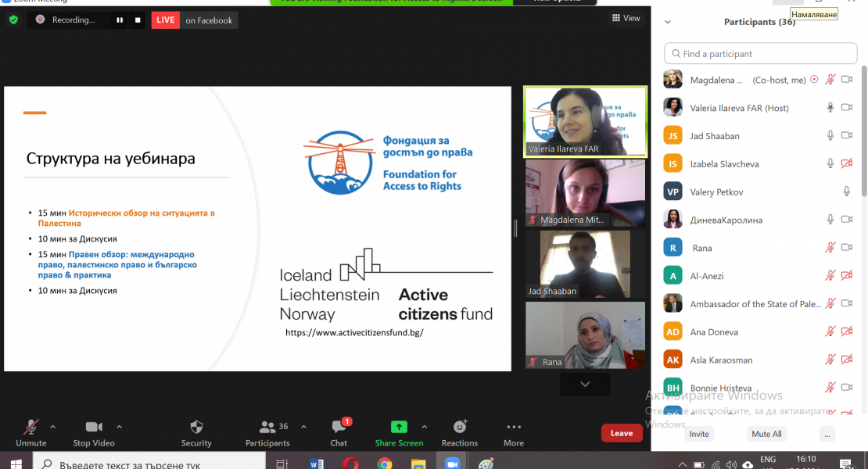Leave the meeting
The image size is (868, 469).
pyautogui.click(x=622, y=433)
